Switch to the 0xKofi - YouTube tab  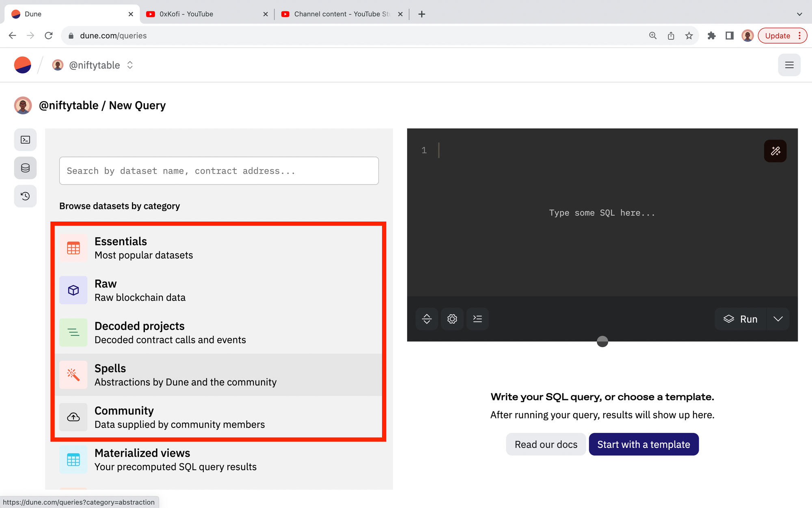(186, 14)
